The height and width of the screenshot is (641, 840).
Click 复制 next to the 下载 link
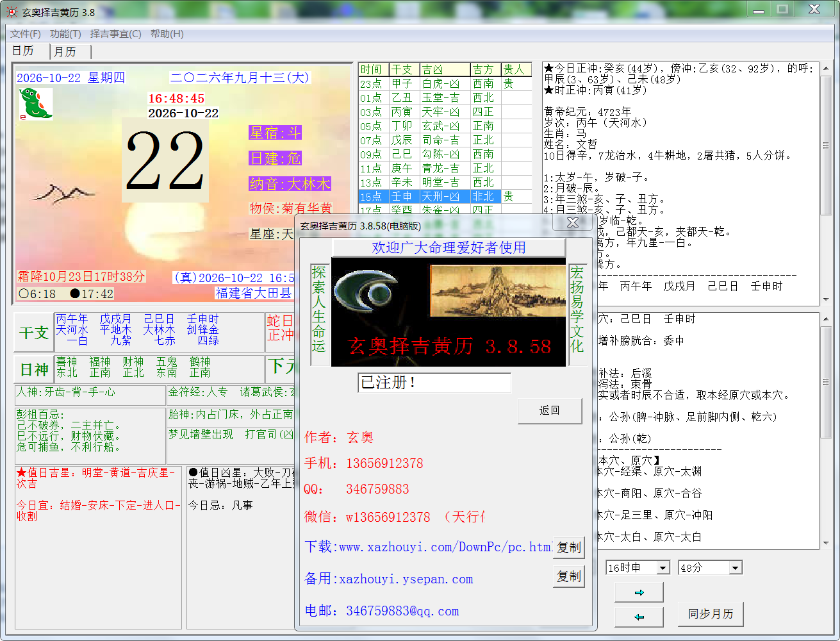click(x=568, y=547)
